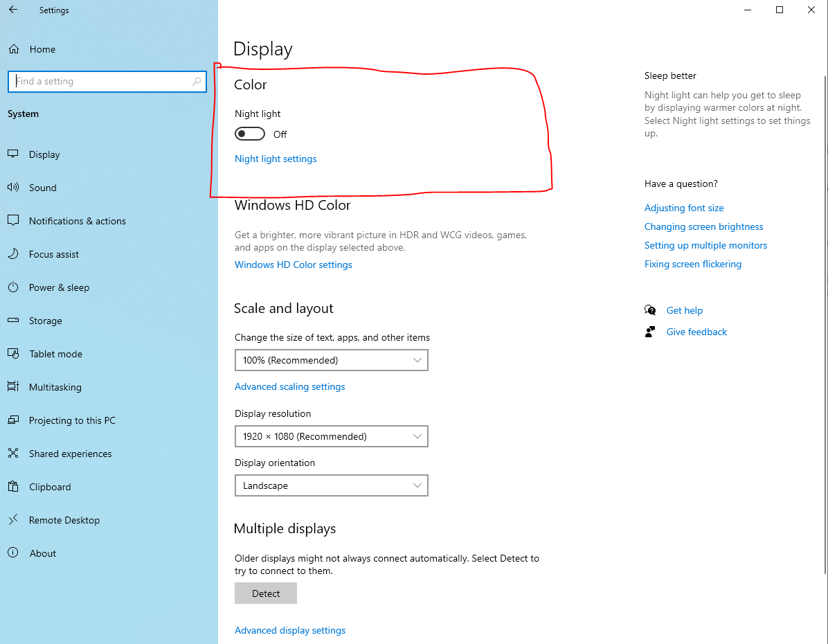Select Display text in the sidebar
828x644 pixels.
[x=44, y=154]
